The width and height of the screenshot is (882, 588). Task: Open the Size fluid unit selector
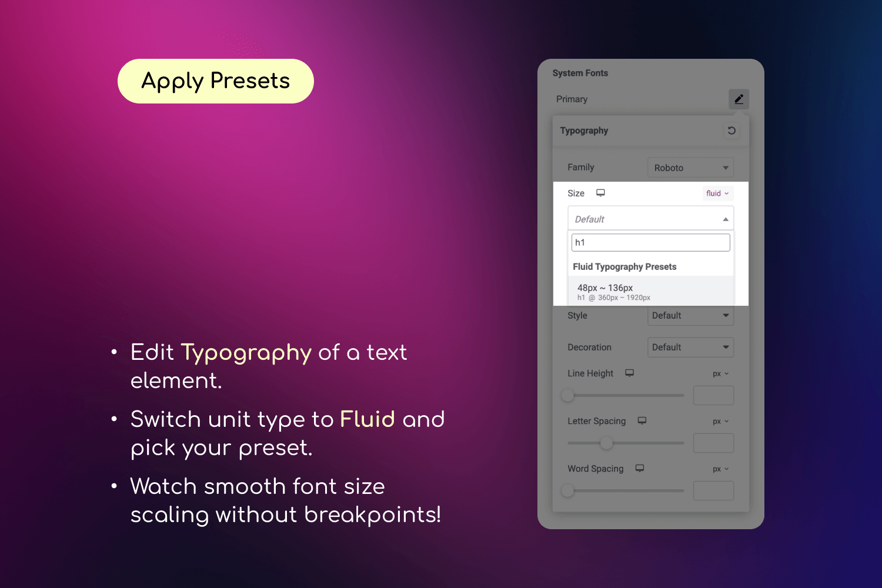pyautogui.click(x=717, y=193)
